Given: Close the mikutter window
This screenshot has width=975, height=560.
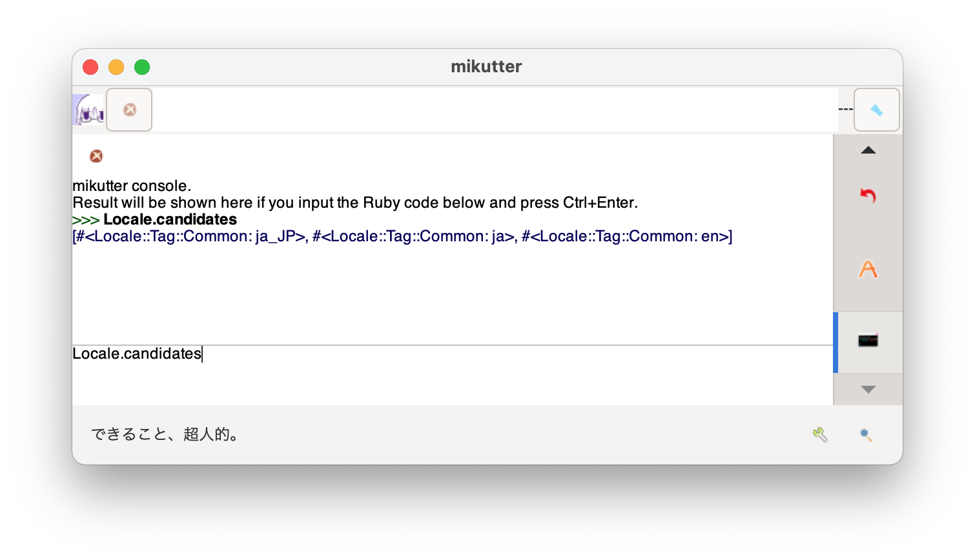Looking at the screenshot, I should pyautogui.click(x=90, y=67).
